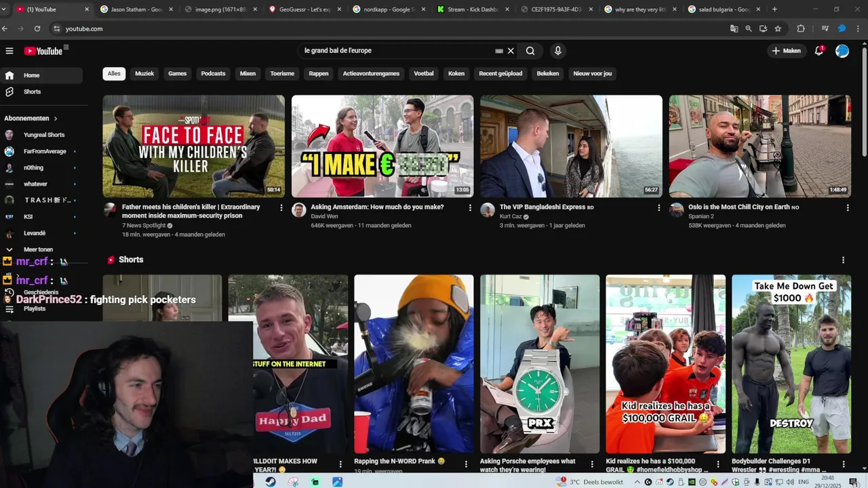Viewport: 868px width, 488px height.
Task: Select the Koken filter chip
Action: point(456,73)
